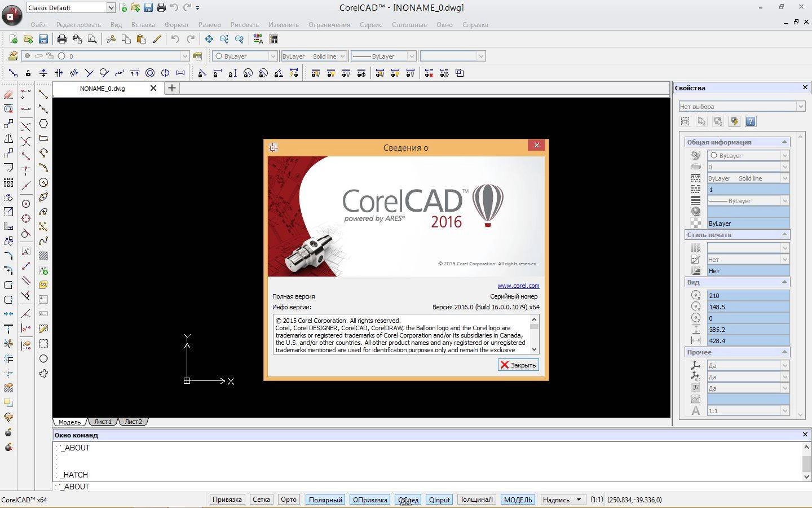Switch to the Лист1 sheet tab
Screen dimensions: 812x508
103,422
